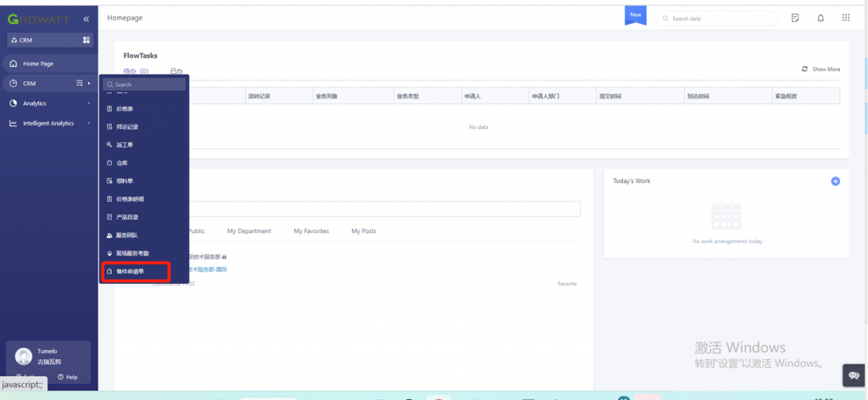The image size is (868, 400).
Task: Click the 仓库 warehouse icon
Action: 109,164
